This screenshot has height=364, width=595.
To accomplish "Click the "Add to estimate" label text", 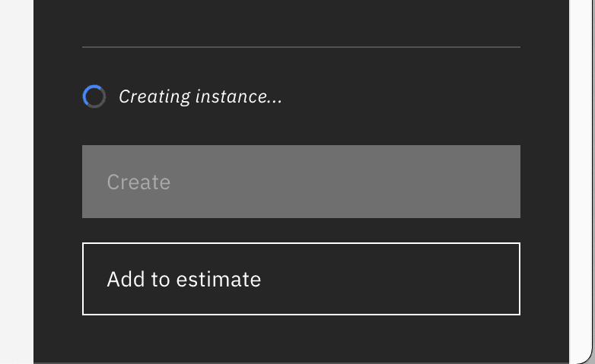I will pos(184,280).
